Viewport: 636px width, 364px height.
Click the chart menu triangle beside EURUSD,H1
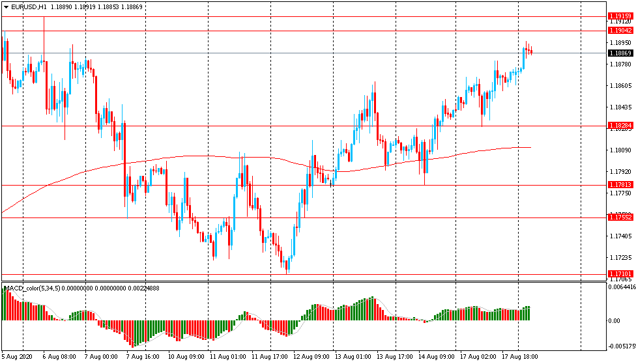[6, 7]
